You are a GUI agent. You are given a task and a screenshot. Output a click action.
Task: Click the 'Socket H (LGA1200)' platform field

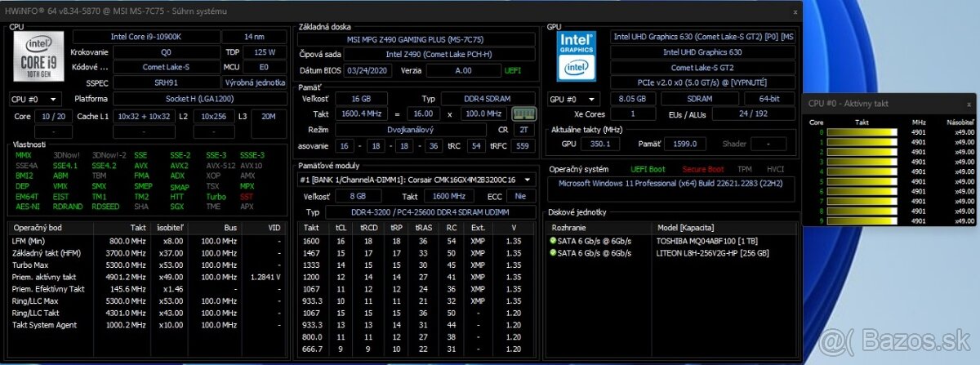pos(200,99)
